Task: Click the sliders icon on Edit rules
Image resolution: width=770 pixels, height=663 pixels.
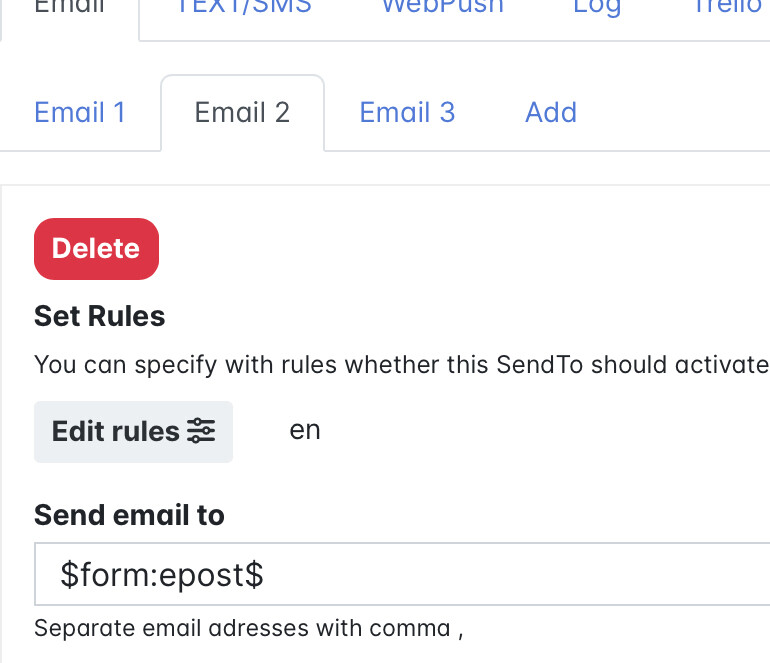Action: (201, 432)
